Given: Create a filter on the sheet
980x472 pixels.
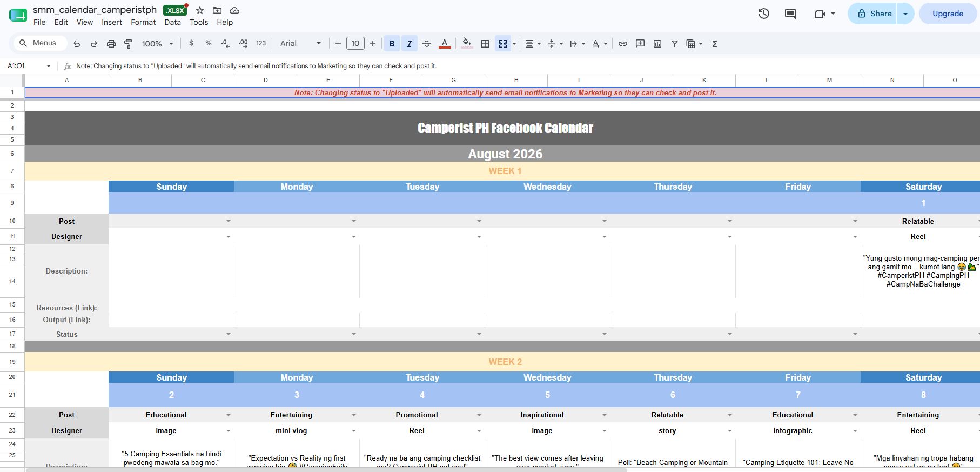Looking at the screenshot, I should [674, 44].
